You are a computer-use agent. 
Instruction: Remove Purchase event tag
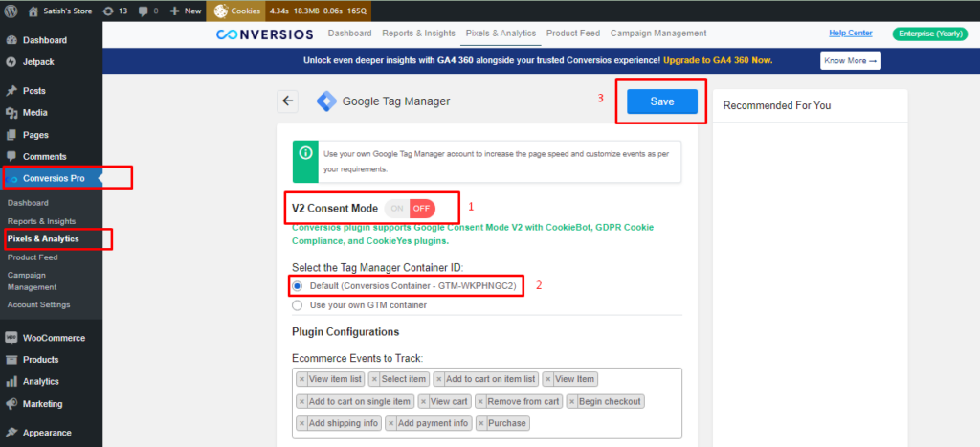(481, 423)
